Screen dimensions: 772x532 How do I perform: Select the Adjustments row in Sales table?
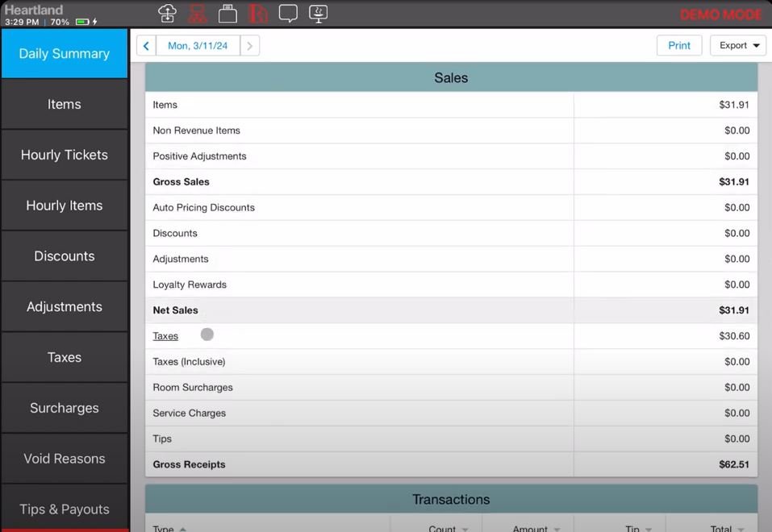coord(451,259)
